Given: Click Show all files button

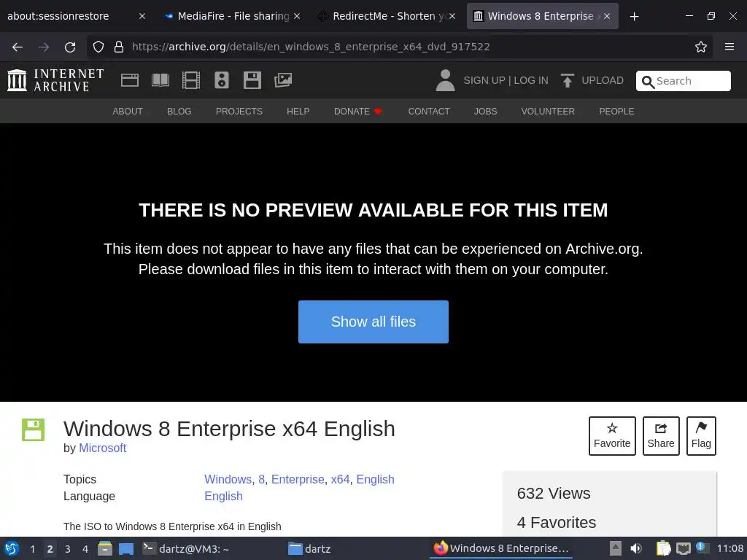Looking at the screenshot, I should [x=373, y=322].
